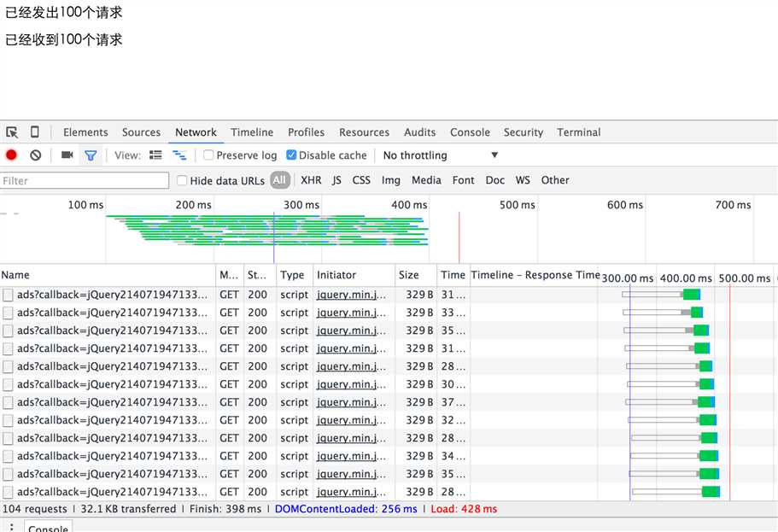This screenshot has width=778, height=532.
Task: Open Timeline – Response Time column header
Action: click(535, 275)
